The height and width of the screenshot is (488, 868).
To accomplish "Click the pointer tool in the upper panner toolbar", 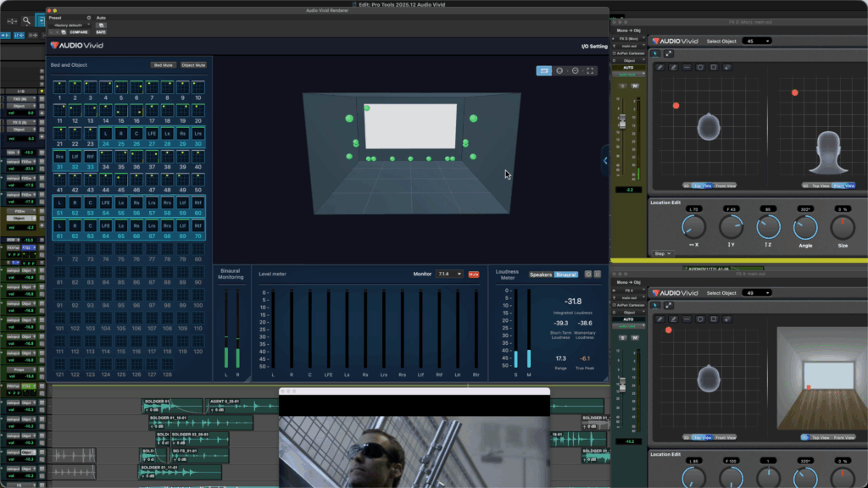I will coord(655,53).
